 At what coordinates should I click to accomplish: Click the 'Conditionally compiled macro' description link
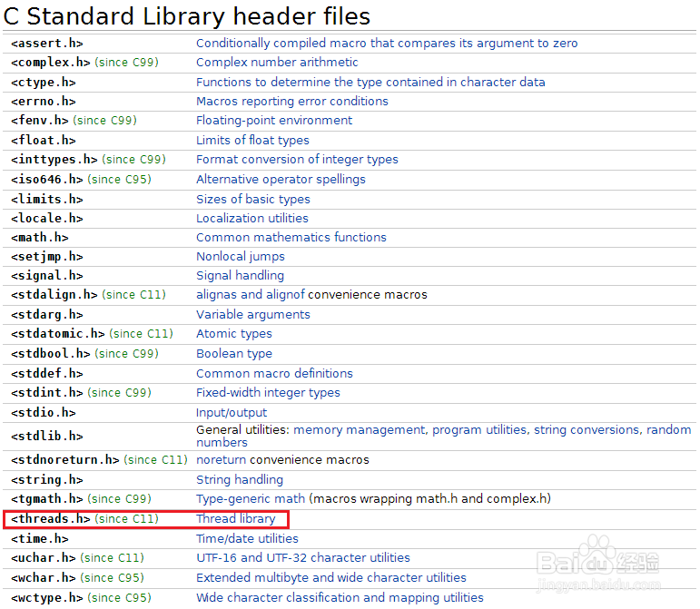click(387, 44)
